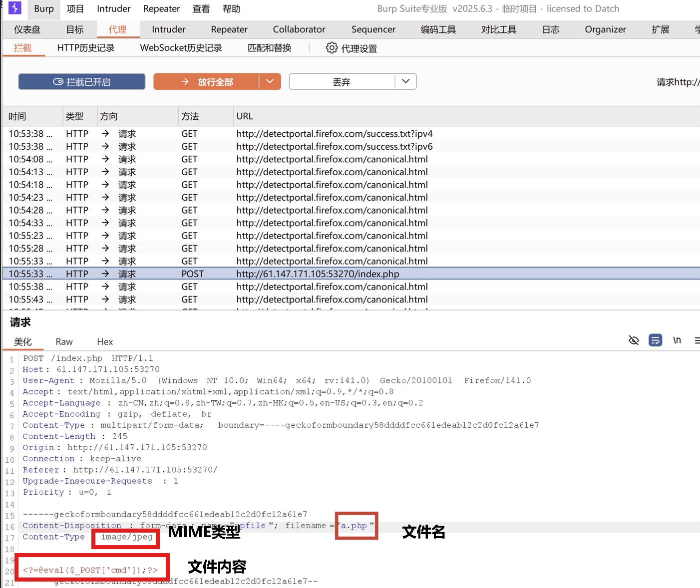
Task: Switch to the 仪表盘 dashboard tab
Action: (27, 29)
